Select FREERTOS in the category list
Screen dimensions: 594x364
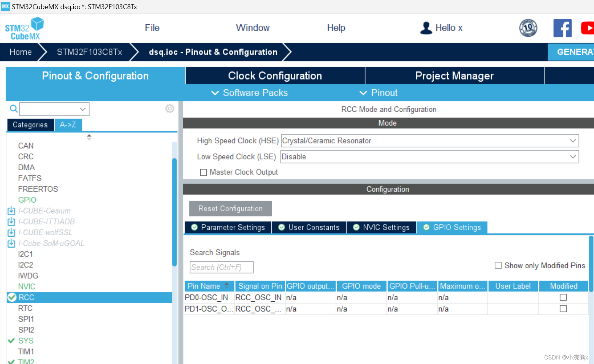coord(38,189)
